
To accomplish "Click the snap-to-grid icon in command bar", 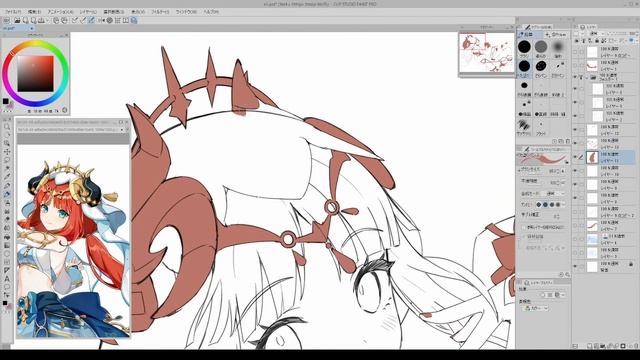I will [118, 20].
